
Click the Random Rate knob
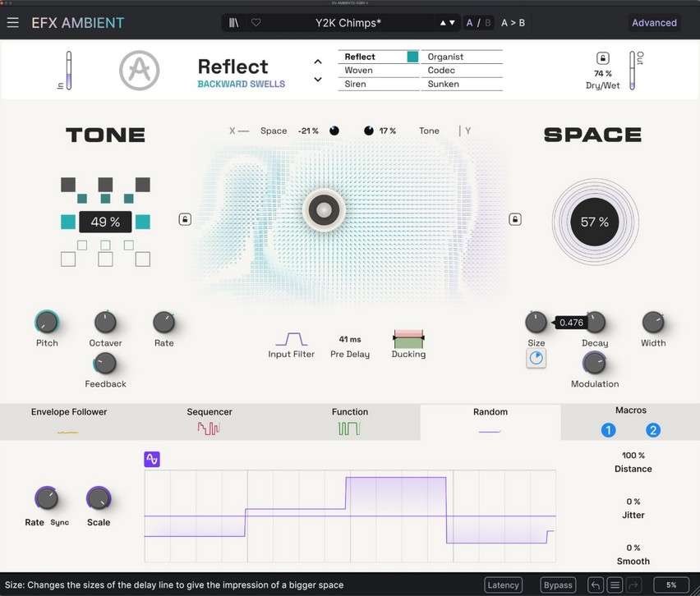[47, 497]
